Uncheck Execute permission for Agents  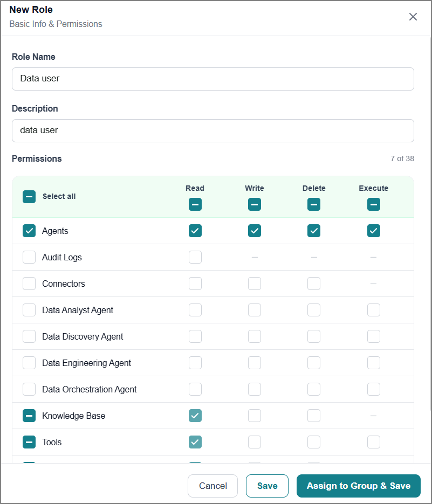(x=373, y=231)
